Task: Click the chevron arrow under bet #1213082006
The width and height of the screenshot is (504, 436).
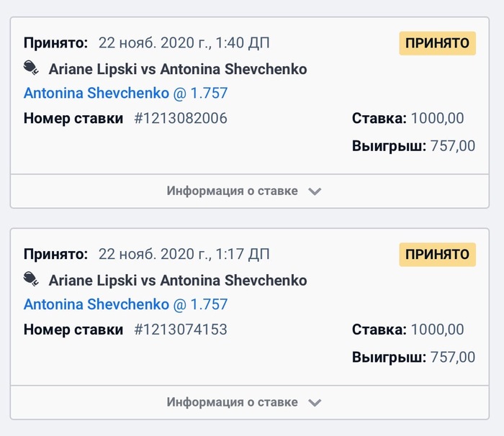Action: point(315,191)
